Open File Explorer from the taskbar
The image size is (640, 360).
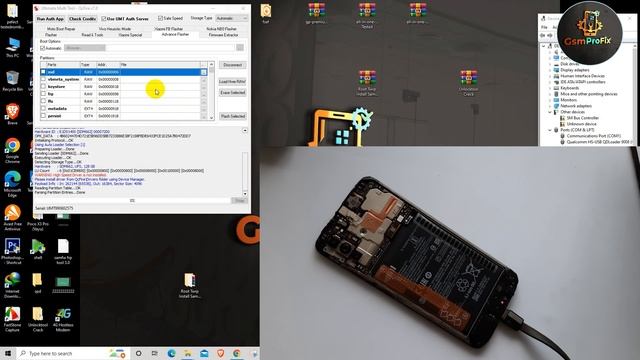188,353
